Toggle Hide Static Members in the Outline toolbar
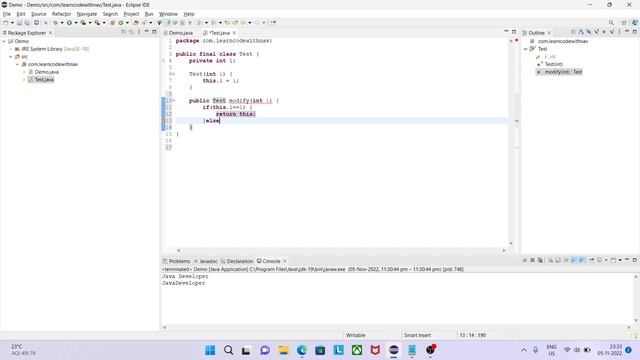The width and height of the screenshot is (640, 360). [x=596, y=32]
